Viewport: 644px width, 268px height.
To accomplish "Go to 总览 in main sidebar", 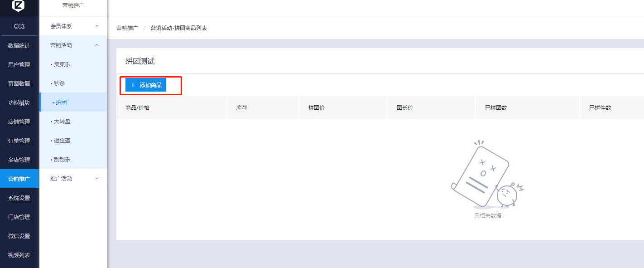I will pos(19,26).
